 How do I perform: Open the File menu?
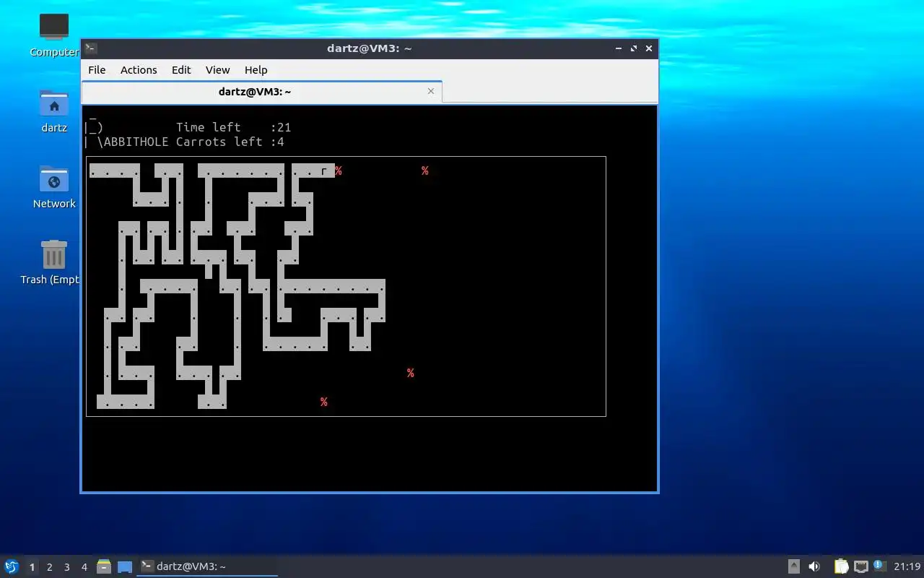97,70
